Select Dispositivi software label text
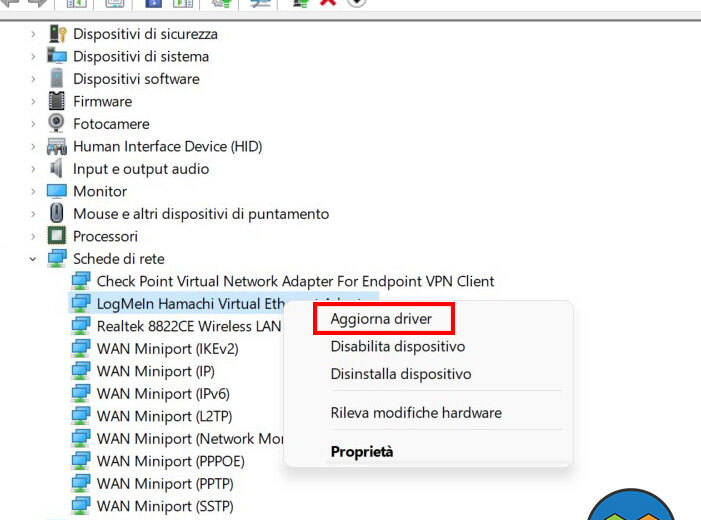 (x=136, y=79)
